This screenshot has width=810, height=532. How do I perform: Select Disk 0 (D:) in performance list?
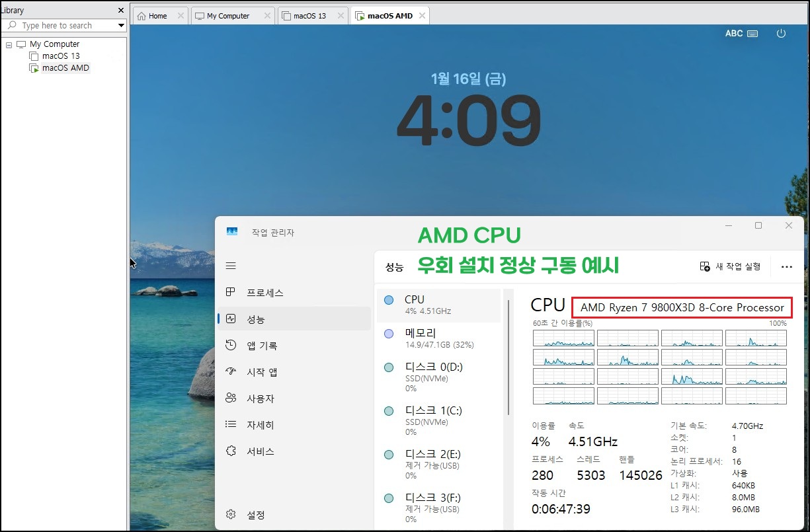439,377
